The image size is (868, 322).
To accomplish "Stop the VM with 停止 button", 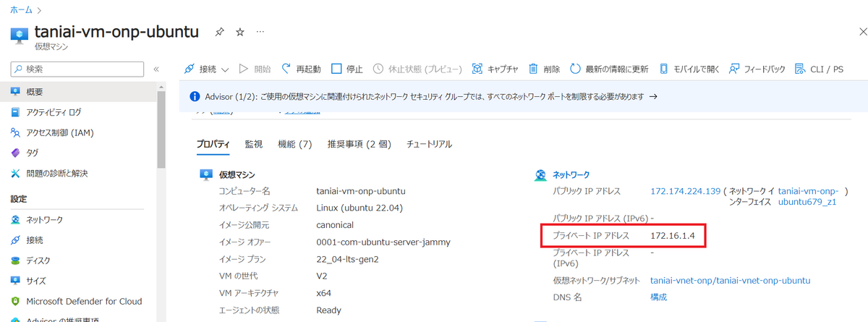I will (347, 69).
